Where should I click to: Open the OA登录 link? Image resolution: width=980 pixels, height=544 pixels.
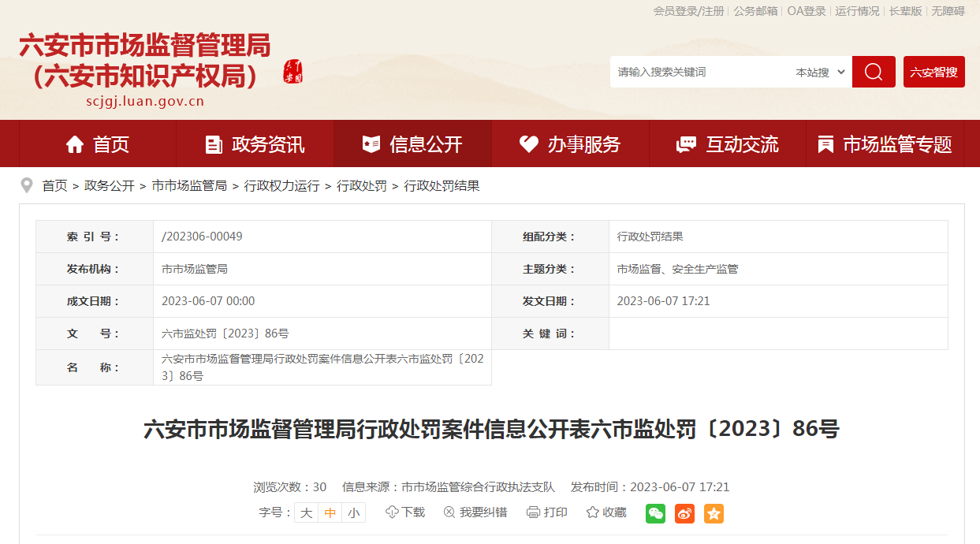pyautogui.click(x=807, y=11)
